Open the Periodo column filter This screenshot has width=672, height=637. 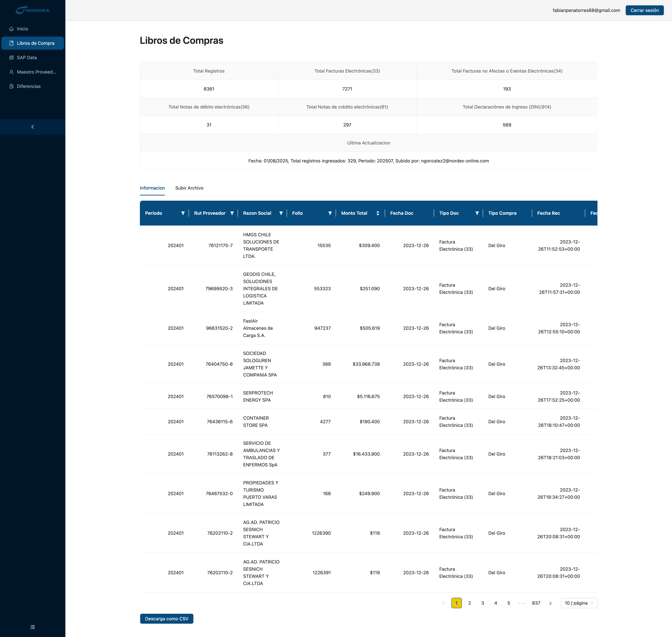pos(183,213)
